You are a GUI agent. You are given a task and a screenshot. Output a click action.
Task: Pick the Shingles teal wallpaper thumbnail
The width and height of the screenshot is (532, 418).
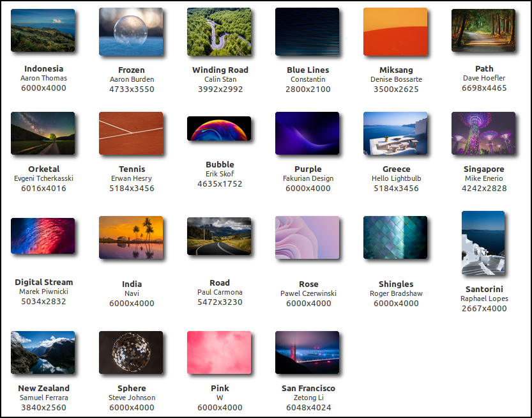click(395, 237)
